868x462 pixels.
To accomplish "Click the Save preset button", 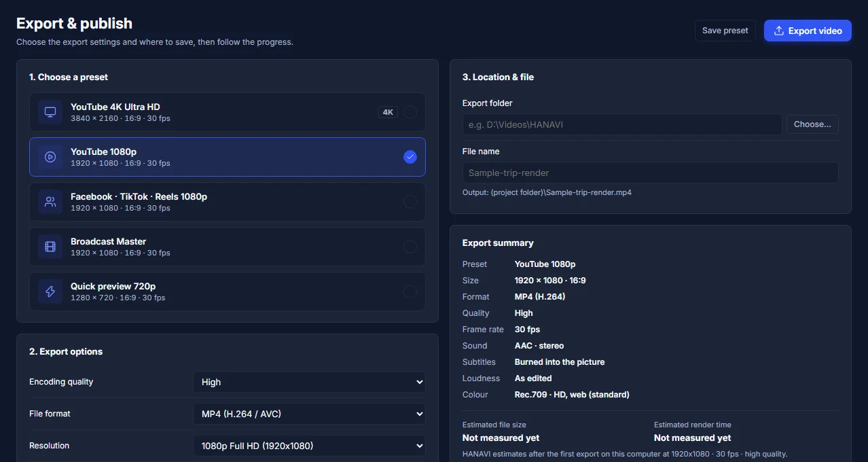I will click(x=725, y=31).
